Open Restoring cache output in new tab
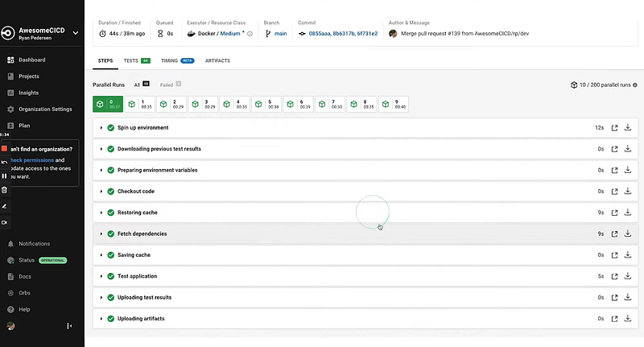The image size is (644, 347). pyautogui.click(x=614, y=213)
